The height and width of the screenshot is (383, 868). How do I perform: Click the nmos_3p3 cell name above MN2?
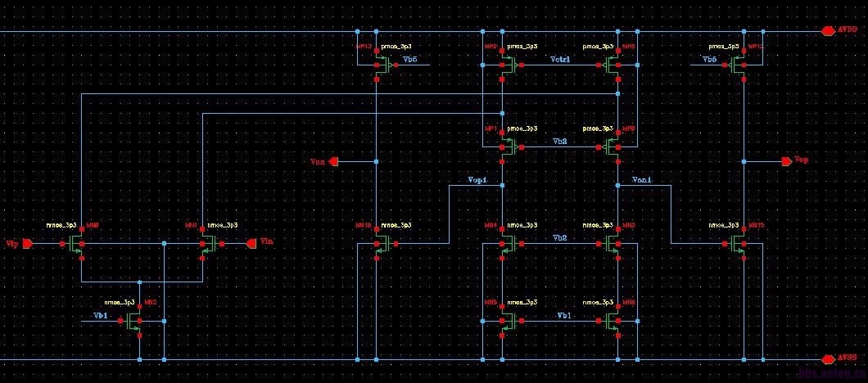click(x=120, y=302)
